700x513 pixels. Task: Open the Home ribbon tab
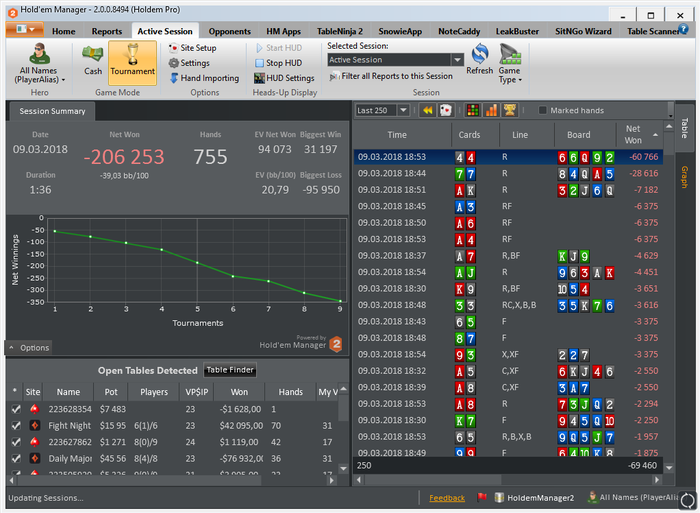(x=63, y=31)
